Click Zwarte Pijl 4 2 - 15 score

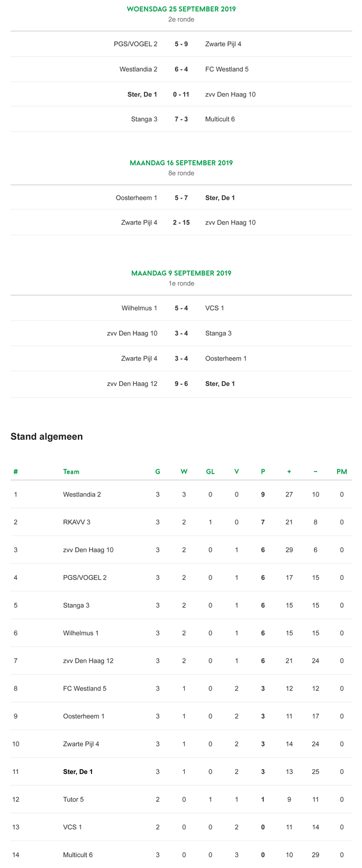[x=181, y=223]
